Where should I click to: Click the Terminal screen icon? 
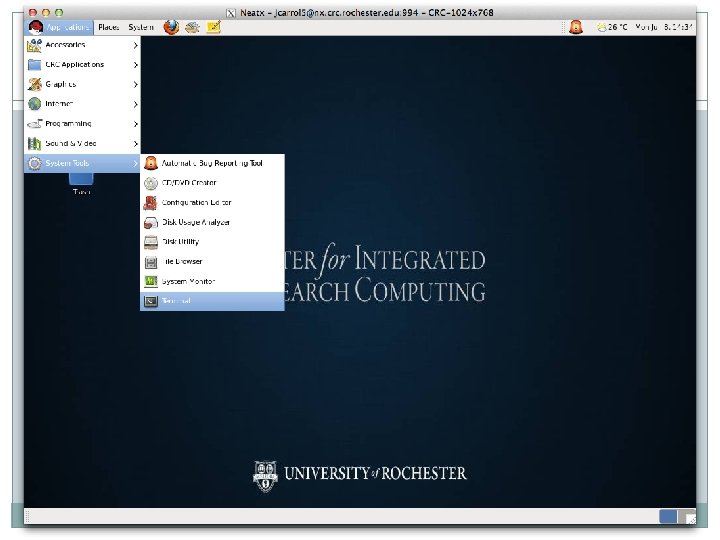pyautogui.click(x=151, y=301)
